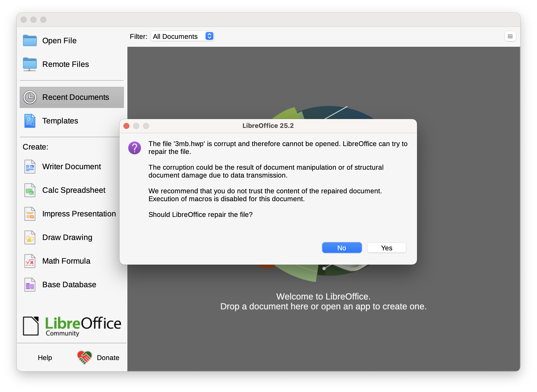Click the dialog title 'LibreOffice 25.2'
537x392 pixels.
click(268, 126)
